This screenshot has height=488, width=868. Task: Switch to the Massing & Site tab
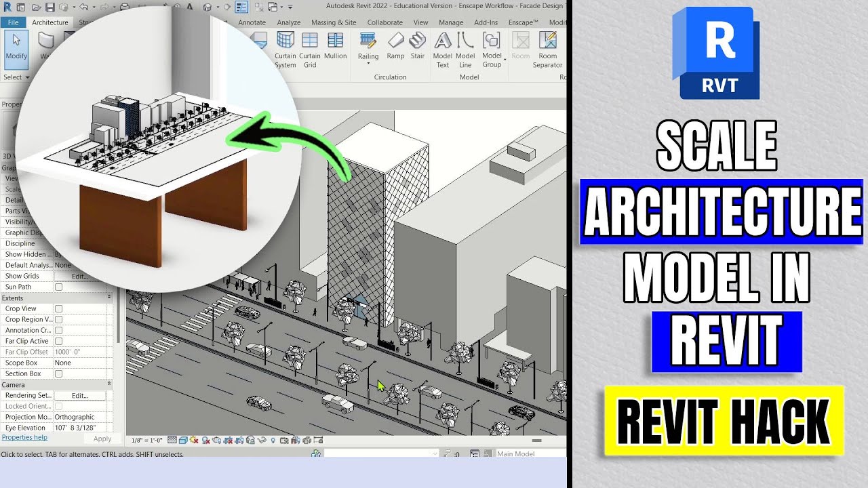[x=334, y=22]
